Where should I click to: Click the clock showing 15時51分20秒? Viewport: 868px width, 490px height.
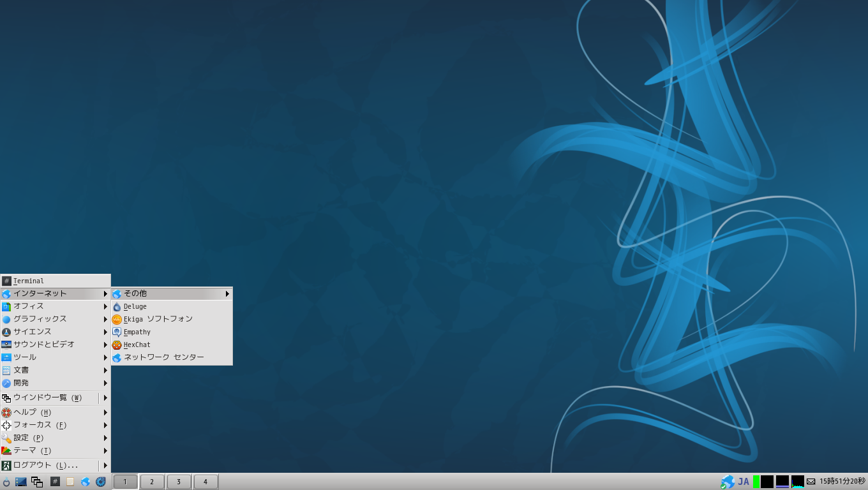(x=842, y=482)
